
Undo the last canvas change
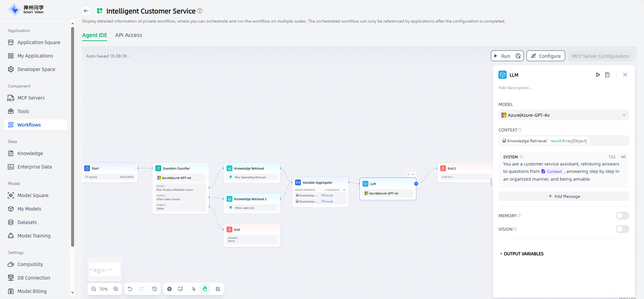pos(130,289)
